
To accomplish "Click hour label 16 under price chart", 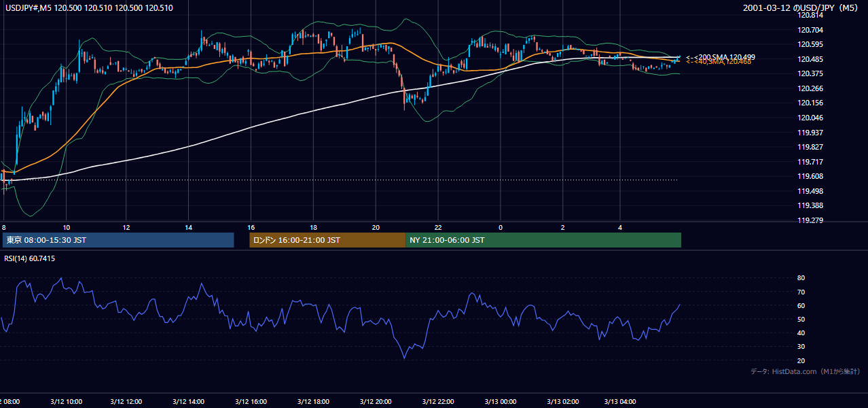I will (251, 227).
